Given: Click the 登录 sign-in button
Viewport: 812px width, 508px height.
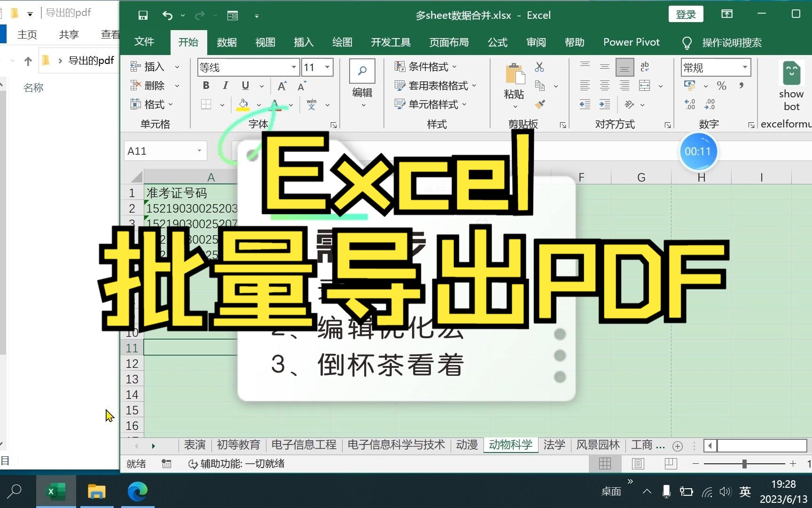Looking at the screenshot, I should [x=686, y=15].
